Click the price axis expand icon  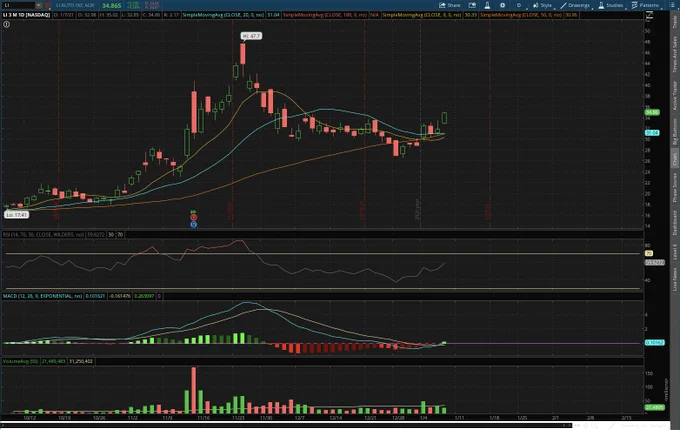tap(649, 15)
